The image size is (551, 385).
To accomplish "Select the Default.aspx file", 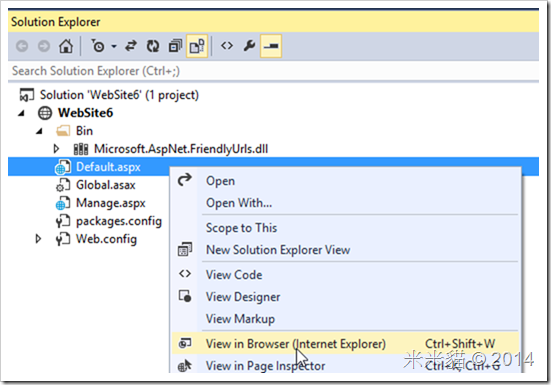I will (108, 167).
